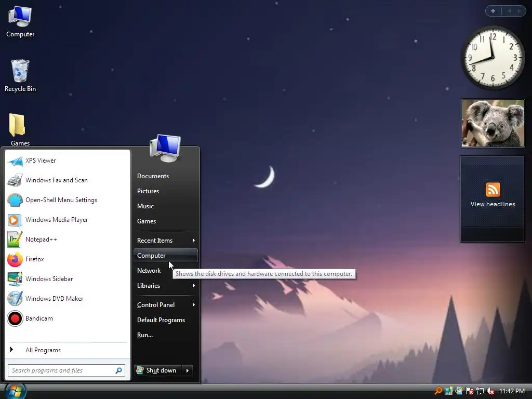Click the next gadgets page arrow
Image resolution: width=532 pixels, height=399 pixels.
click(x=519, y=11)
